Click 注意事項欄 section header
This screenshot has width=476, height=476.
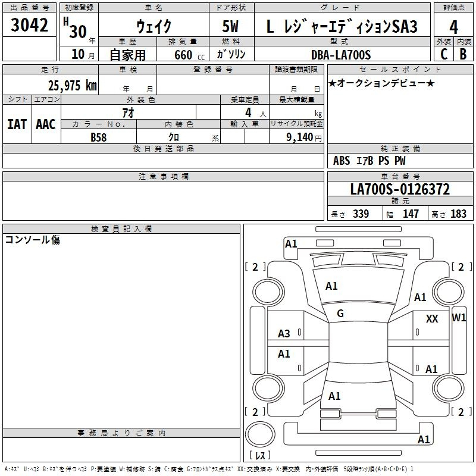(163, 176)
